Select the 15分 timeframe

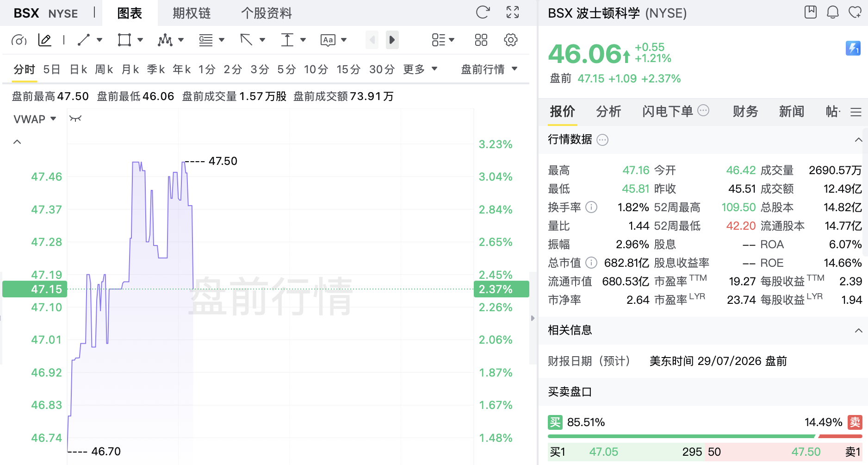coord(348,69)
